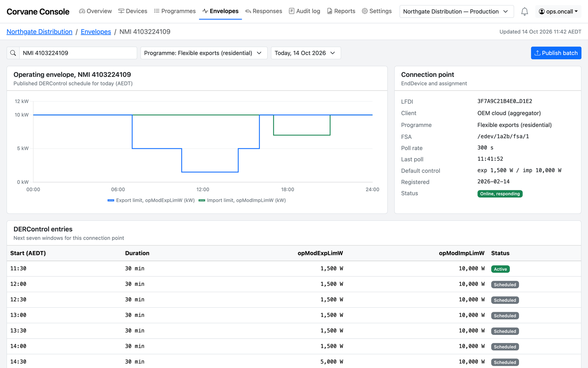The width and height of the screenshot is (588, 368).
Task: Click the notifications bell icon
Action: [524, 11]
